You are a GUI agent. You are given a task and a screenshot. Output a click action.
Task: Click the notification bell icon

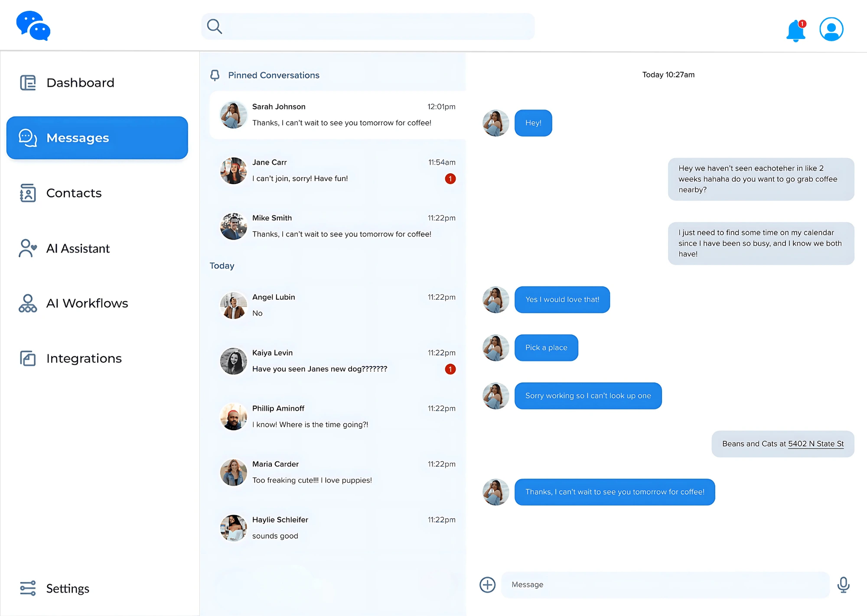click(796, 30)
